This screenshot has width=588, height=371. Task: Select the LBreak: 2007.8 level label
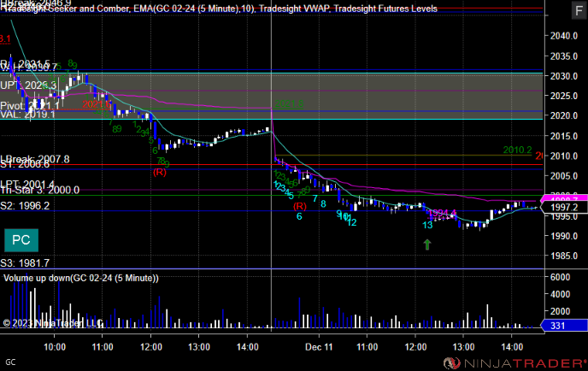35,159
